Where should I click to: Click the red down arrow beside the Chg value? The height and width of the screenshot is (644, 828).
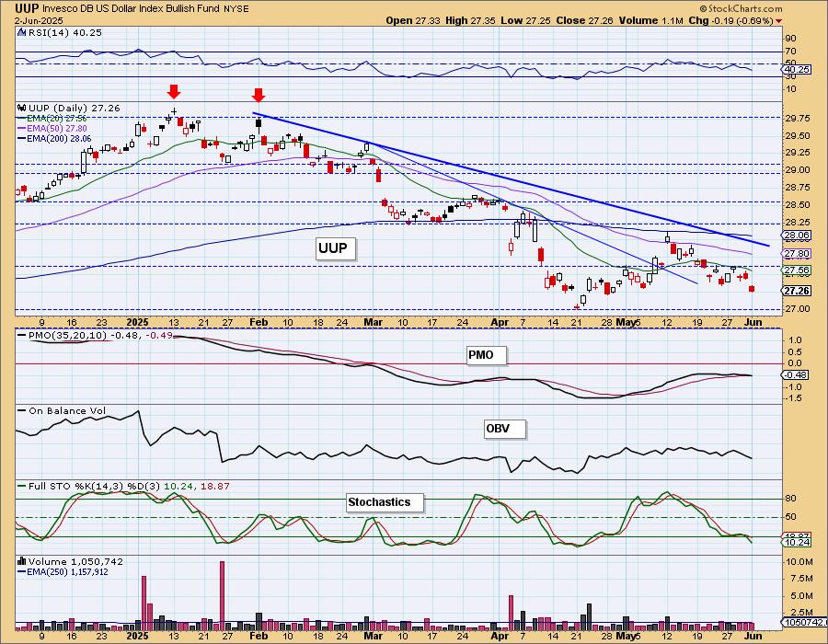[779, 21]
